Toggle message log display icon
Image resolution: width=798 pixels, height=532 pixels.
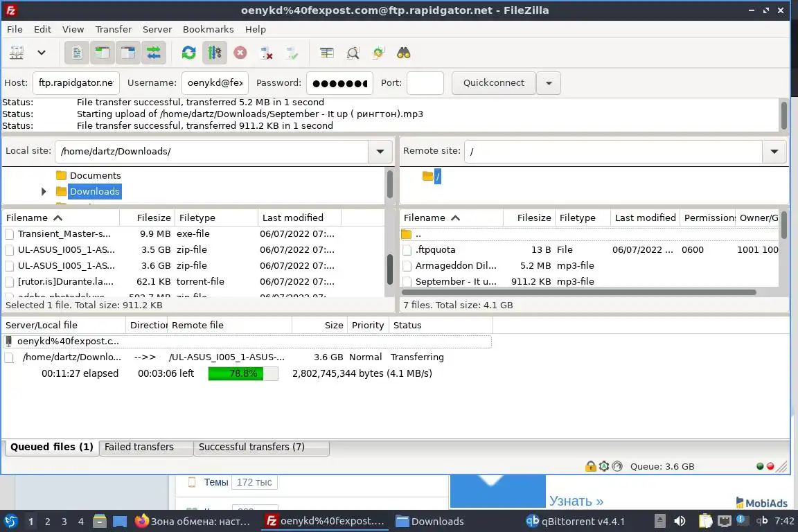[77, 53]
